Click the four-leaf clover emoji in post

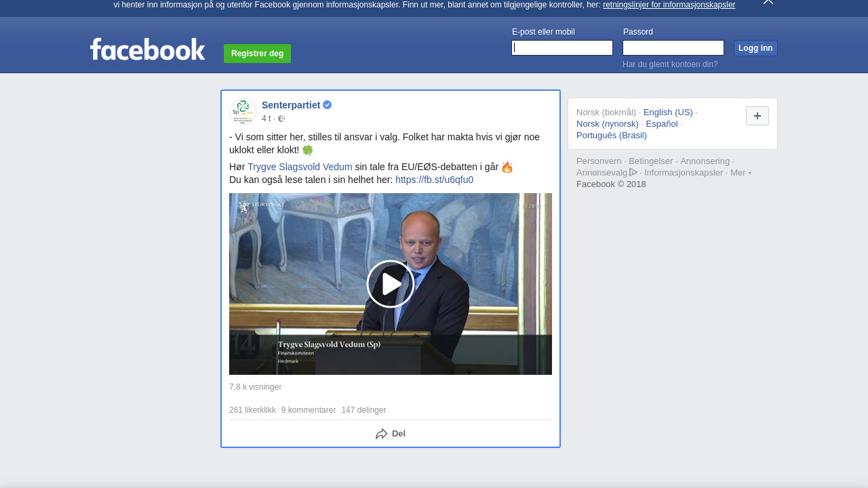click(x=308, y=150)
